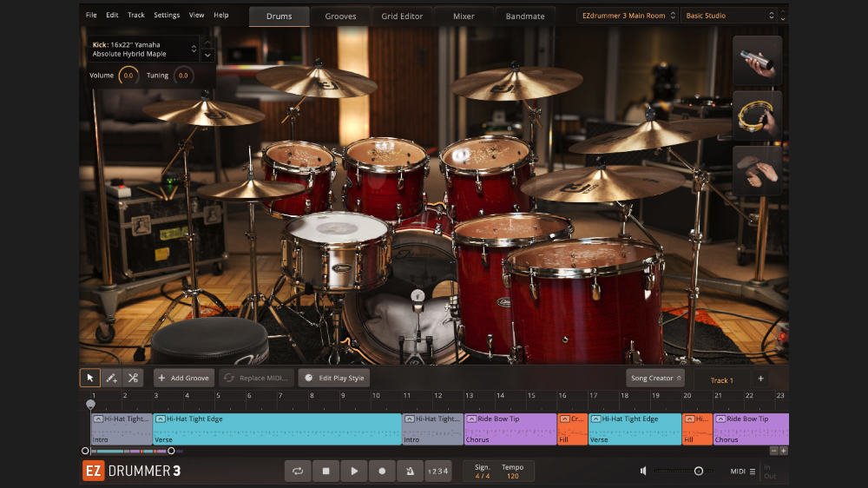Expand the second Verse block menu
The width and height of the screenshot is (868, 488).
pyautogui.click(x=595, y=419)
